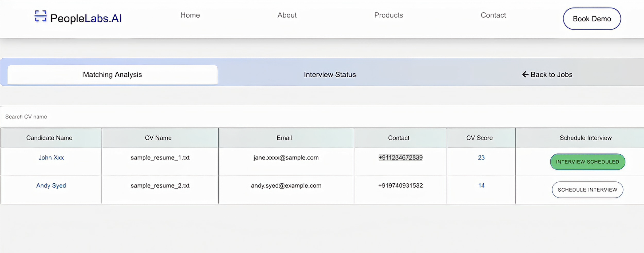Open the Products menu item
644x253 pixels.
(x=388, y=15)
